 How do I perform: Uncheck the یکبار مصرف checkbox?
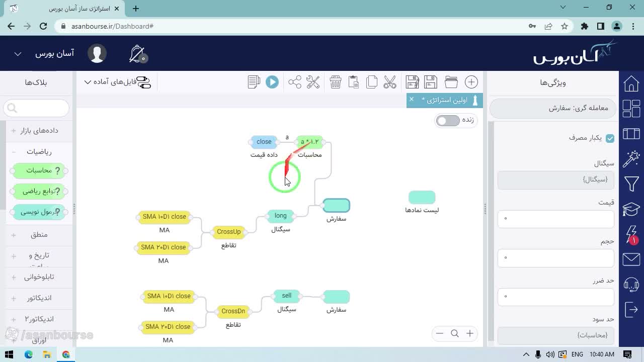[610, 138]
